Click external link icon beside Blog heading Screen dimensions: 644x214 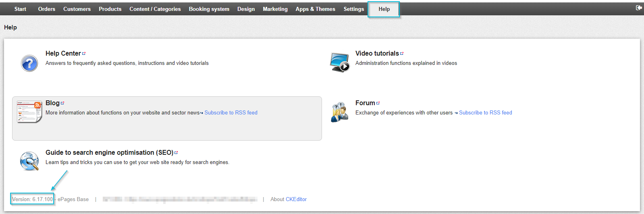click(62, 103)
